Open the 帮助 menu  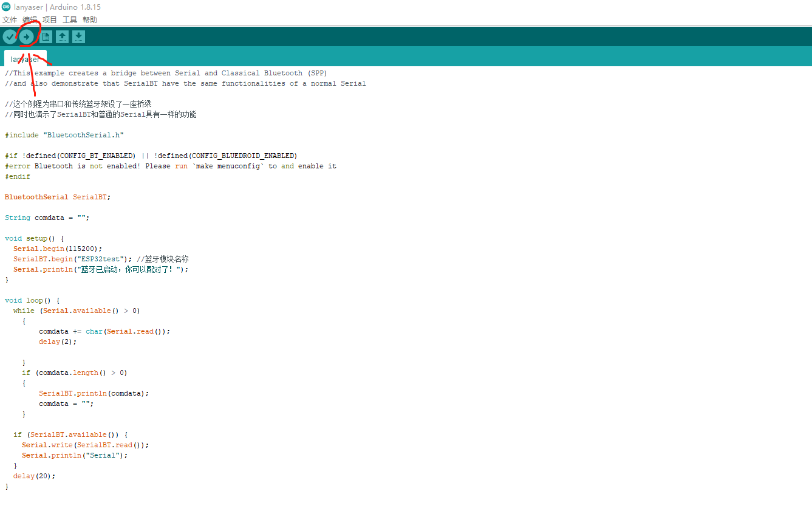point(90,20)
